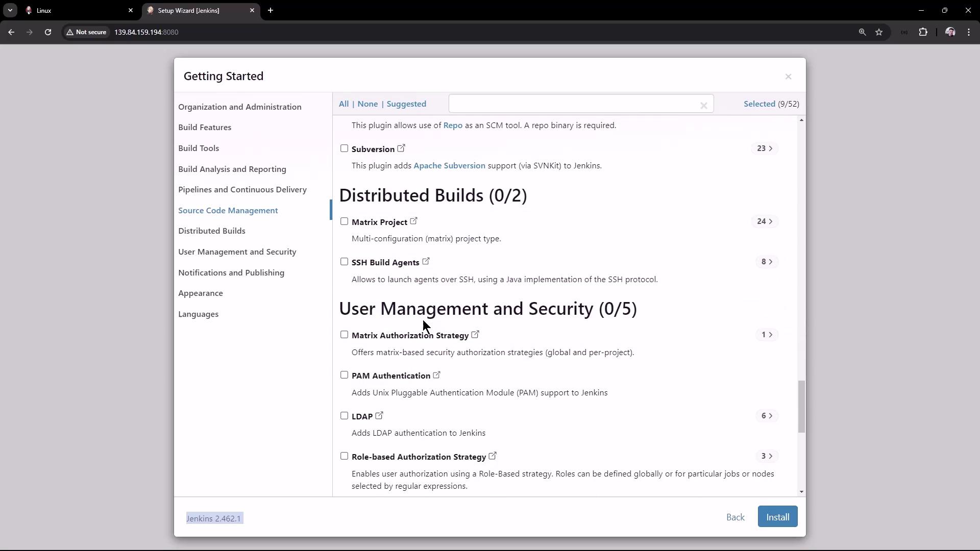Click the plugin list vertical scrollbar thumb
Viewport: 980px width, 551px height.
(x=801, y=406)
